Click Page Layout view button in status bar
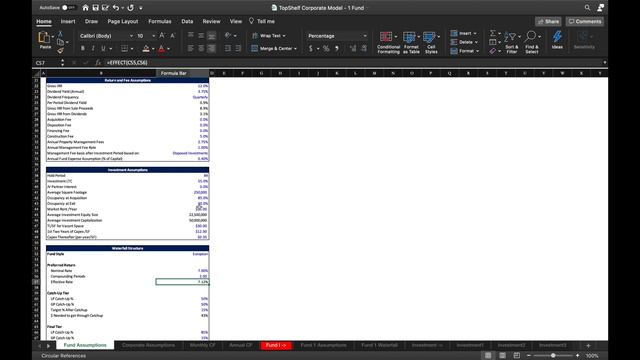 (x=502, y=356)
